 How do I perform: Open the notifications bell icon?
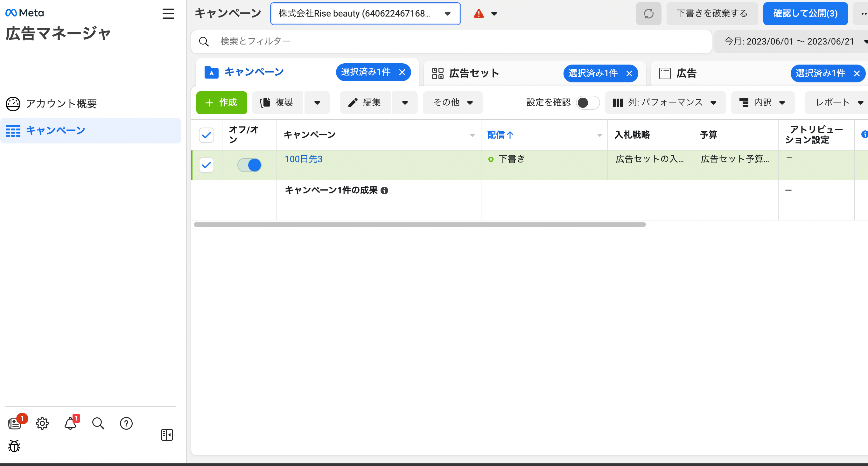70,423
